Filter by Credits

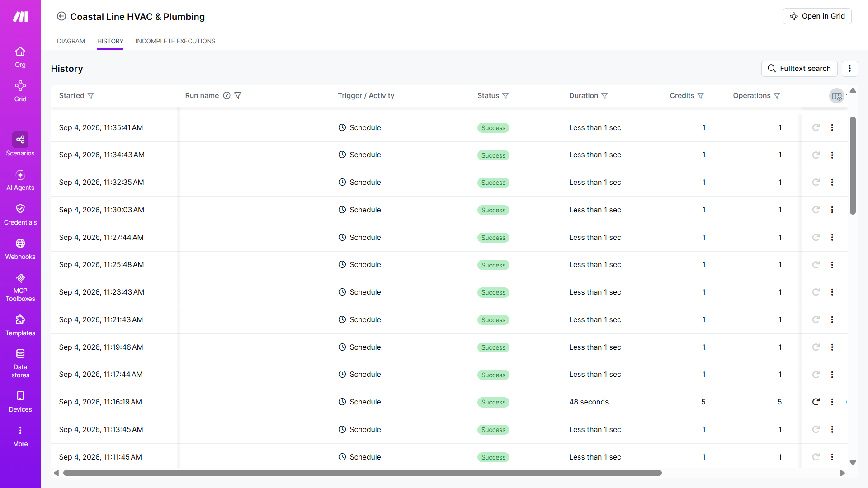(701, 95)
